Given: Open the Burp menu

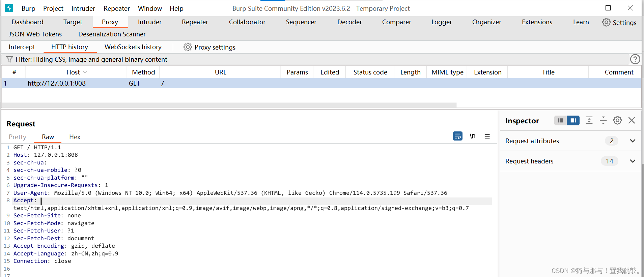Looking at the screenshot, I should click(x=28, y=8).
